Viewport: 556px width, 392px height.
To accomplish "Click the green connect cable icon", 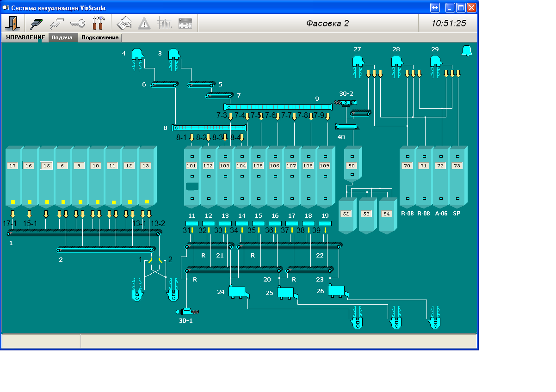I will [x=37, y=23].
